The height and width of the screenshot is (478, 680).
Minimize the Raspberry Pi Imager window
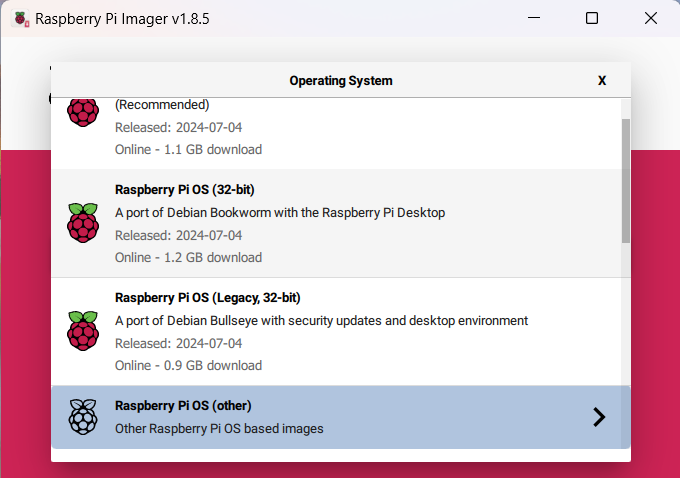pyautogui.click(x=534, y=18)
